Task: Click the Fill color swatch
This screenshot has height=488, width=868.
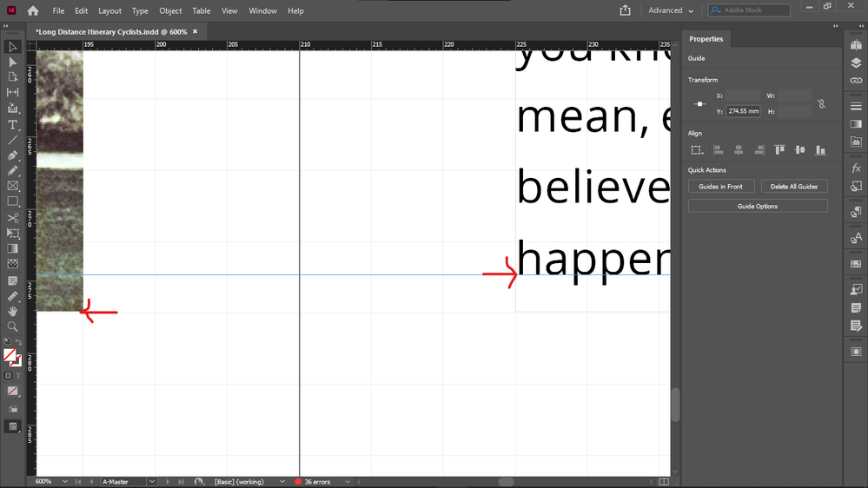Action: [10, 354]
